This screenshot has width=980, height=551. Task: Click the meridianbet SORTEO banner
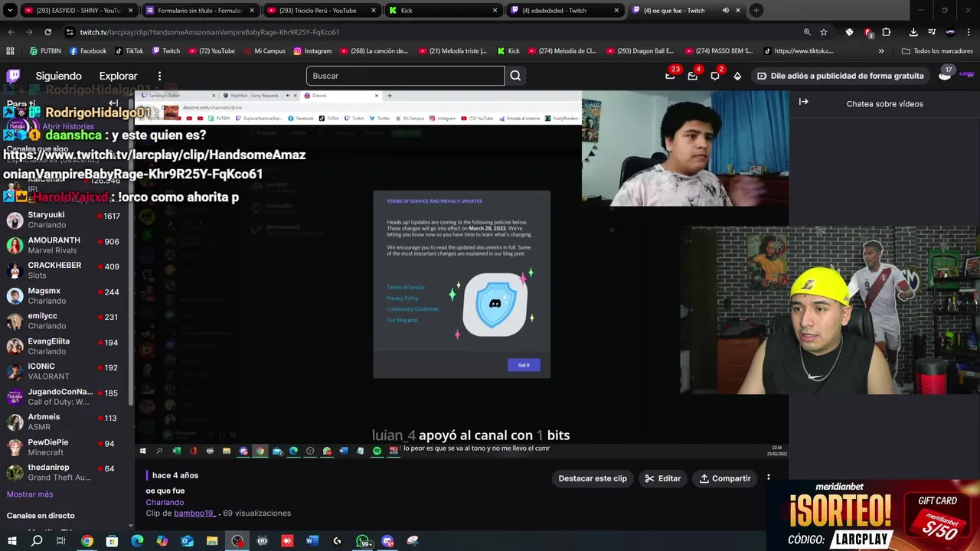[873, 517]
